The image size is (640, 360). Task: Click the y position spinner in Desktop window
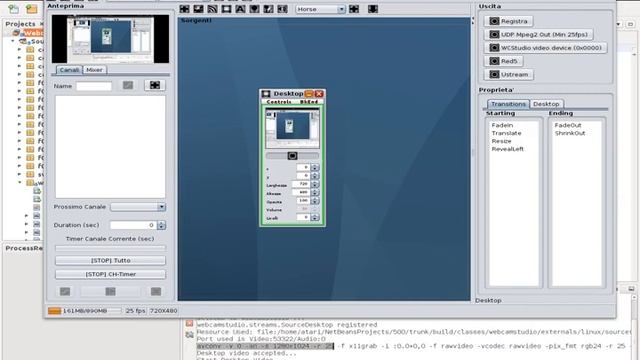[314, 176]
